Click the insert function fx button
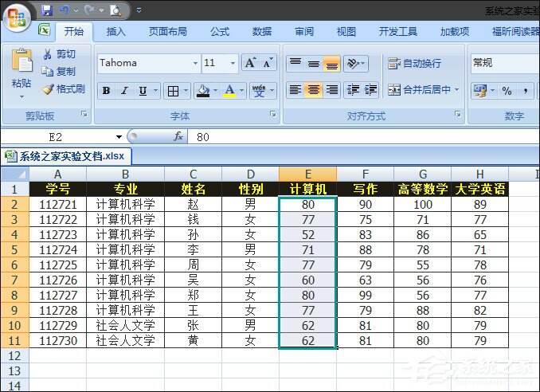Viewport: 540px width, 392px height. pyautogui.click(x=178, y=137)
